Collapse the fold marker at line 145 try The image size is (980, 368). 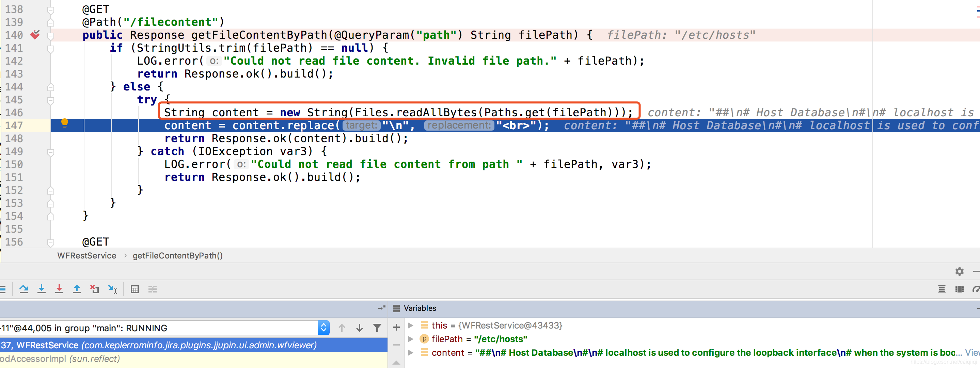pyautogui.click(x=51, y=100)
